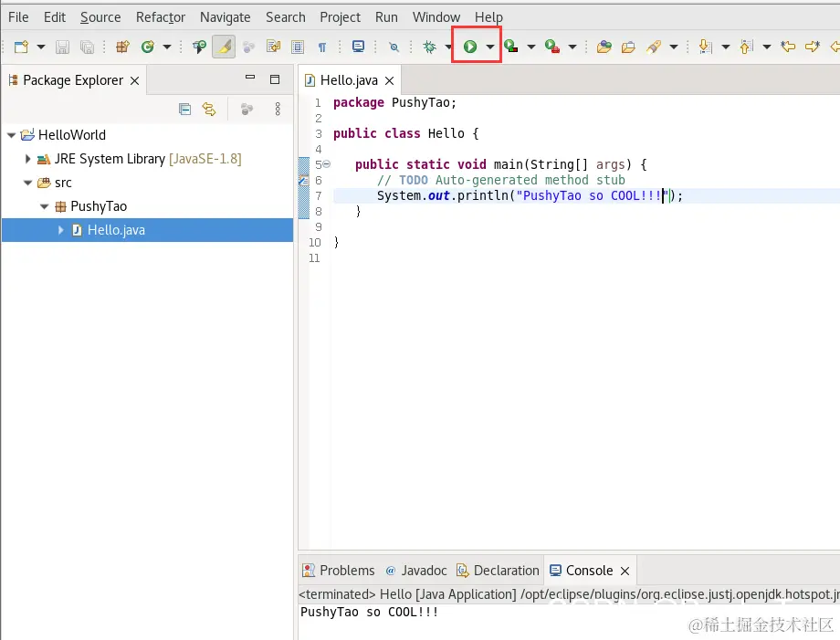Switch to the Declaration tab
This screenshot has width=840, height=640.
click(x=498, y=571)
